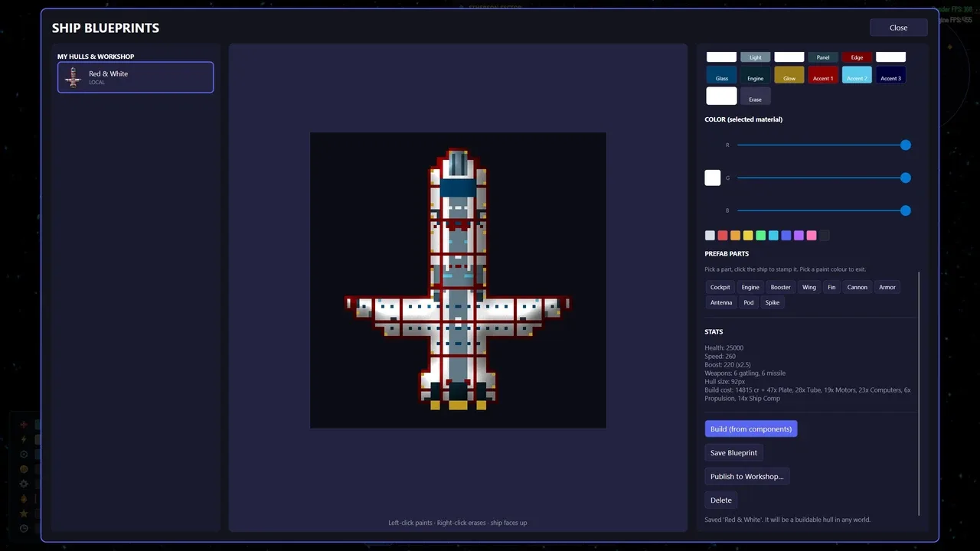Pick the Edge material swatch
This screenshot has height=551, width=980.
tap(857, 57)
